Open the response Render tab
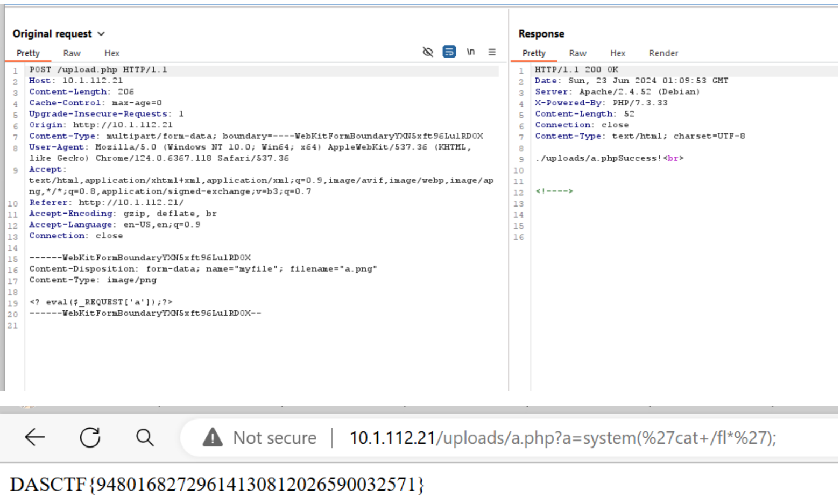Image resolution: width=840 pixels, height=504 pixels. (663, 53)
